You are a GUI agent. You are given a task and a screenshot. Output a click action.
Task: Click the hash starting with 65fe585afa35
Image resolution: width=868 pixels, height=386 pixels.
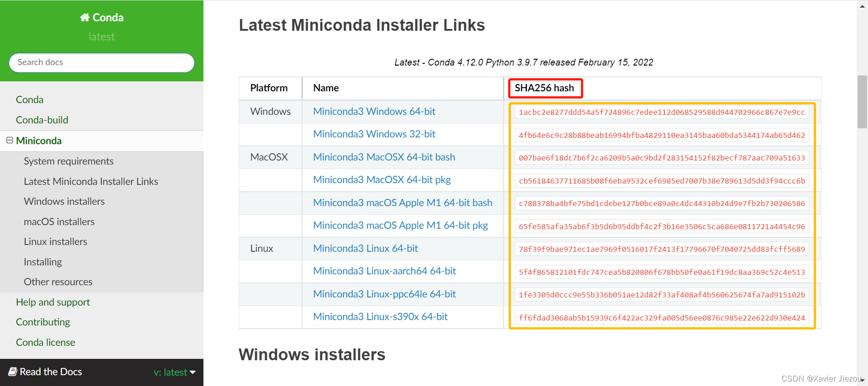662,226
